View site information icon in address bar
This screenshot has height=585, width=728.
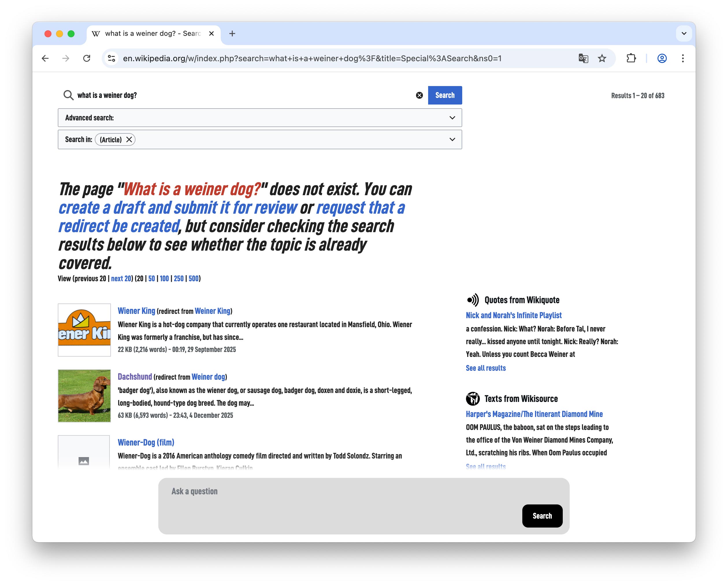point(112,58)
